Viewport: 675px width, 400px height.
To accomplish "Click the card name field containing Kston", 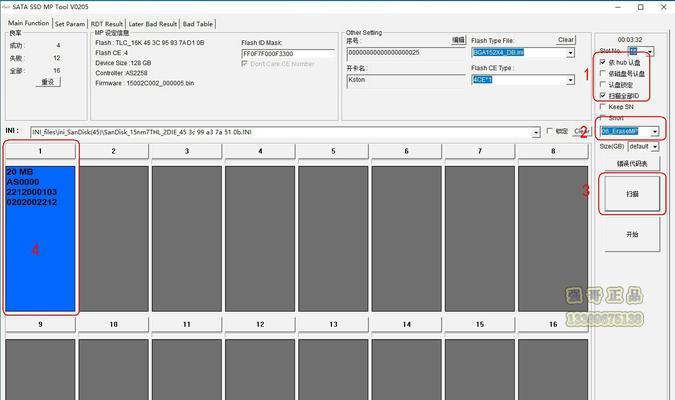I will (406, 80).
